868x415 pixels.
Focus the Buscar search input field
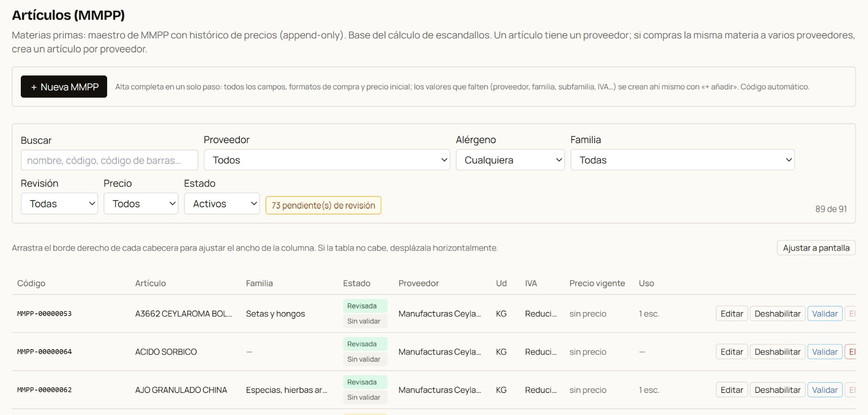point(109,160)
